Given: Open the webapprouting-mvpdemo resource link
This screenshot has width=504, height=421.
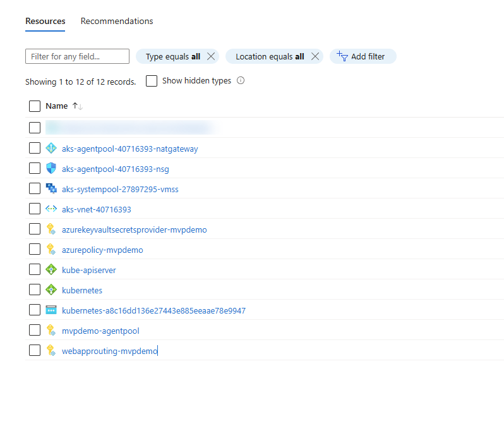Looking at the screenshot, I should coord(110,351).
